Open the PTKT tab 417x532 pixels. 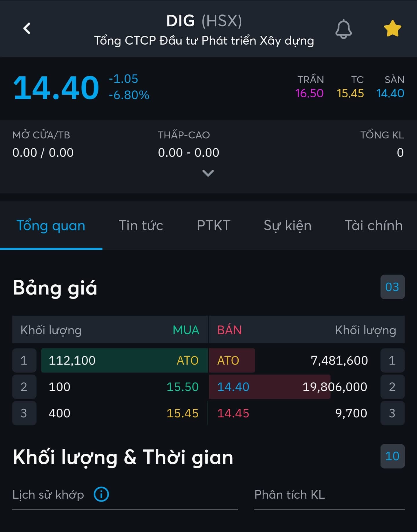click(x=213, y=225)
